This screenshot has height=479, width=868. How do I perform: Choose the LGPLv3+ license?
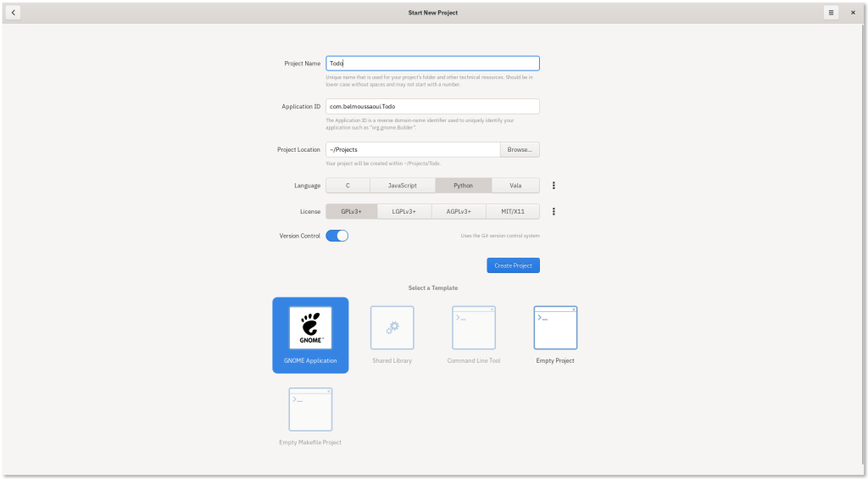click(x=404, y=212)
